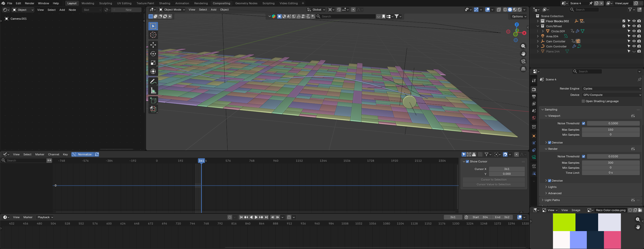The height and width of the screenshot is (249, 644).
Task: Select the Rotate tool
Action: coord(153,54)
